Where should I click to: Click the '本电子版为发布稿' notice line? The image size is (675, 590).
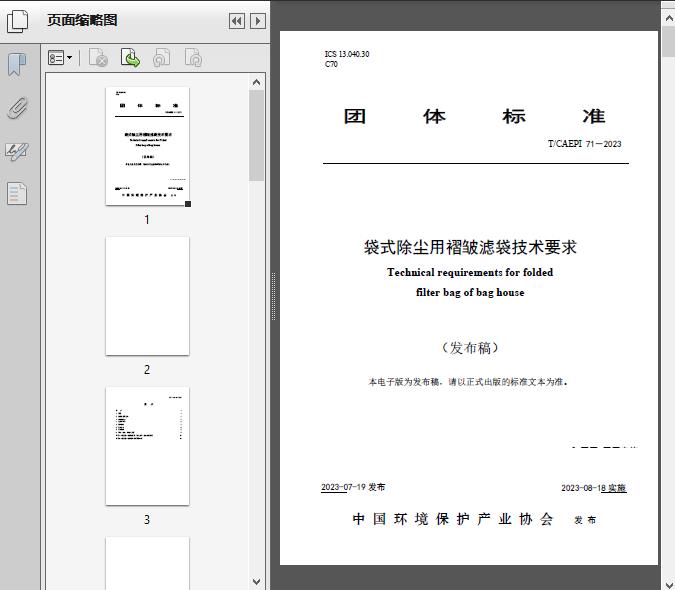(x=468, y=382)
